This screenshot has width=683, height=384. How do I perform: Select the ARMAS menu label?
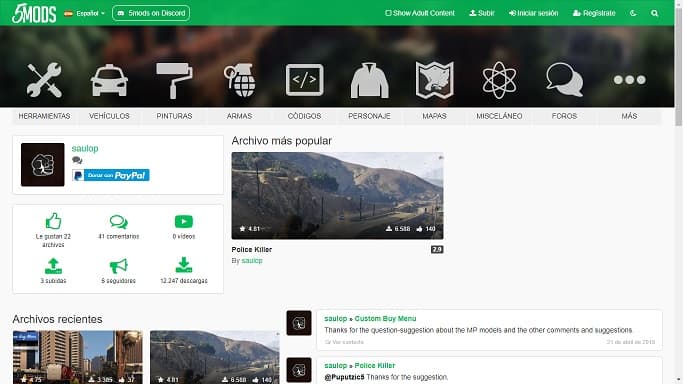(x=239, y=116)
